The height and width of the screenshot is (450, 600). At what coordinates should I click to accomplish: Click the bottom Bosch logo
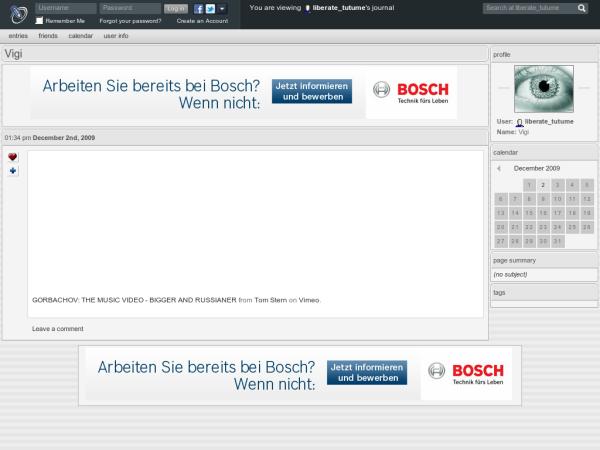pos(466,373)
